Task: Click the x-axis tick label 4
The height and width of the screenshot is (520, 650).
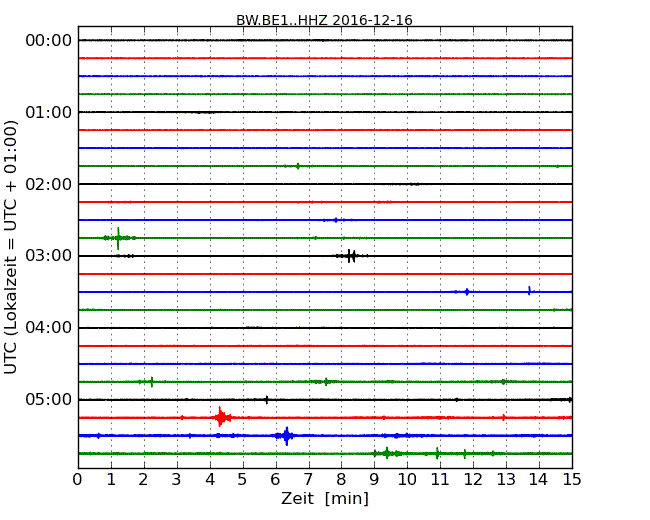Action: click(210, 480)
